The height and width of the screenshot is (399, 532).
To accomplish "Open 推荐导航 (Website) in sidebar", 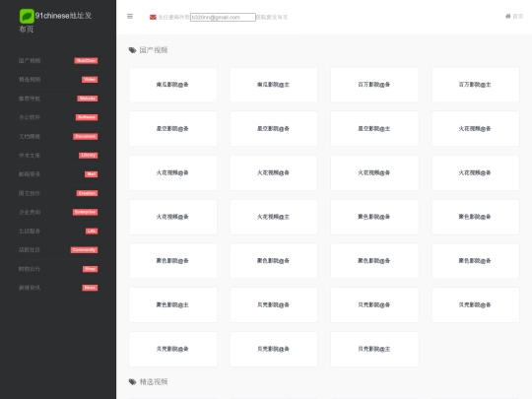I will [58, 99].
